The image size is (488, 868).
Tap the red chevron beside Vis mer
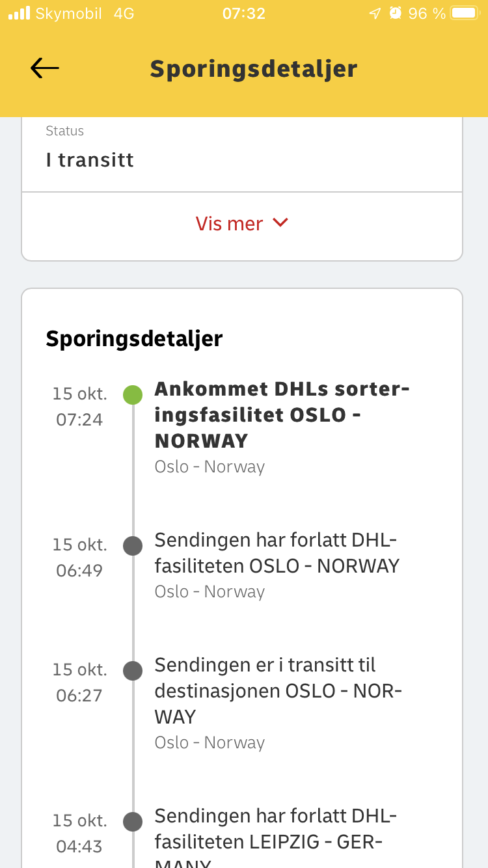coord(280,223)
